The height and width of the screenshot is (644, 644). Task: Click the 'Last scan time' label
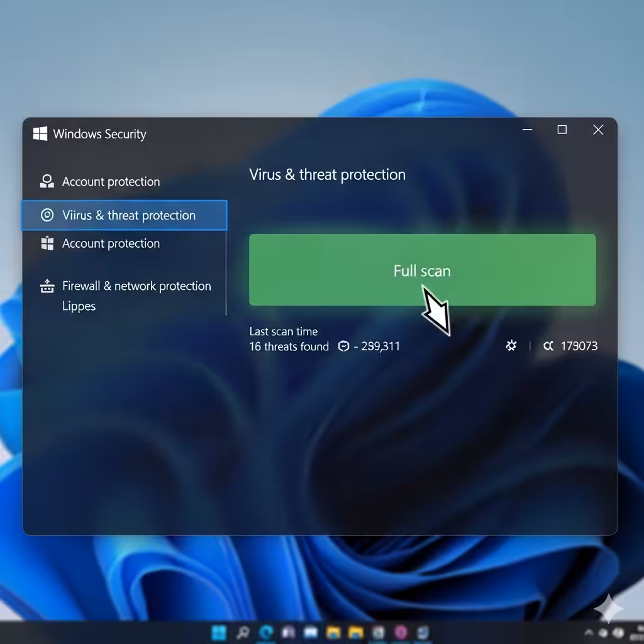tap(284, 331)
